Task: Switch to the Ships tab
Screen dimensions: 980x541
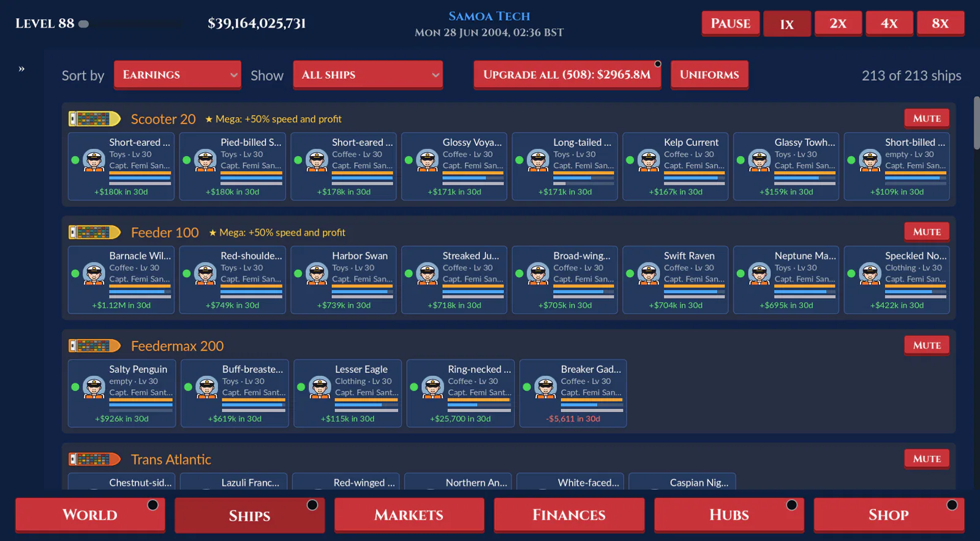Action: pyautogui.click(x=250, y=515)
